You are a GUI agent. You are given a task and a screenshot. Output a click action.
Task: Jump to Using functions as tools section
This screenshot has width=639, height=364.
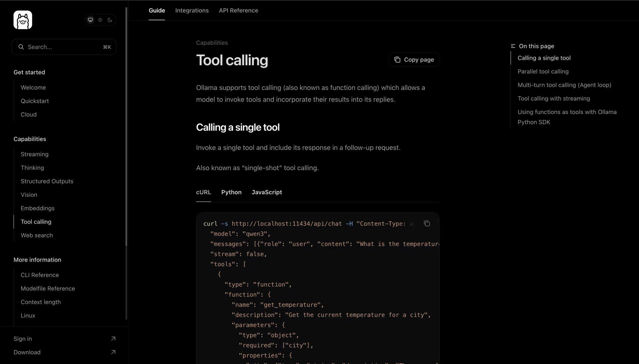[x=567, y=117]
